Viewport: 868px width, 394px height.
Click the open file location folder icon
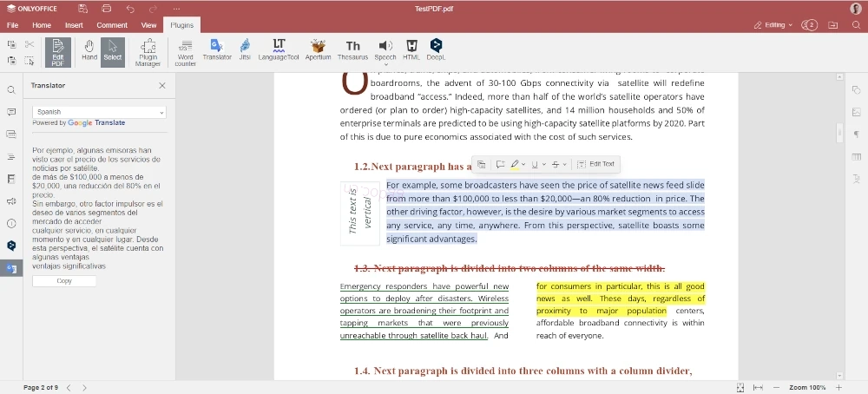point(832,25)
